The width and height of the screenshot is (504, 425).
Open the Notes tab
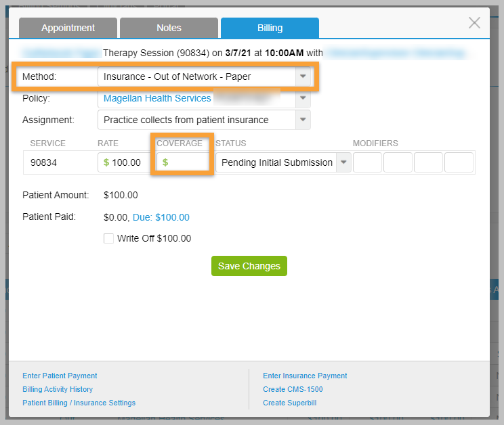[169, 28]
